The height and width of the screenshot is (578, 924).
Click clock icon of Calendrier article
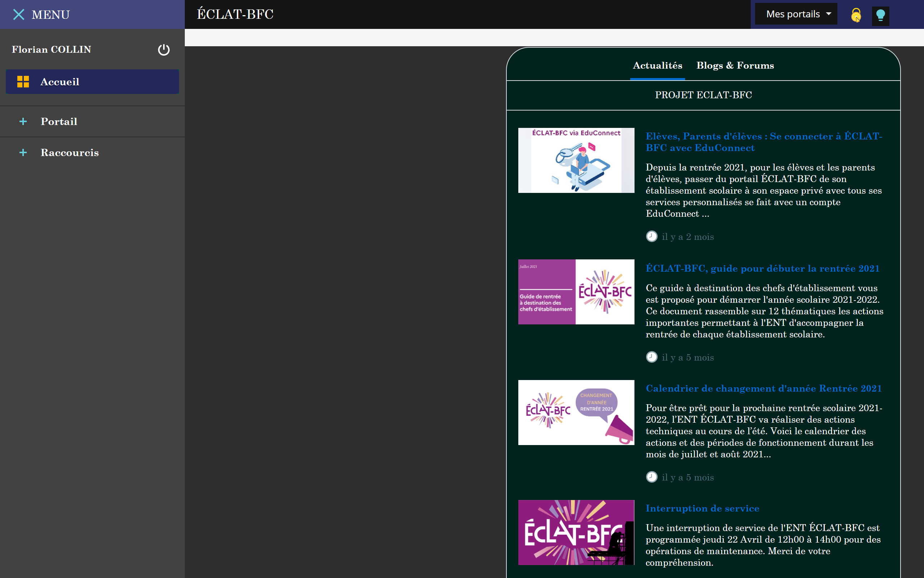pos(651,477)
